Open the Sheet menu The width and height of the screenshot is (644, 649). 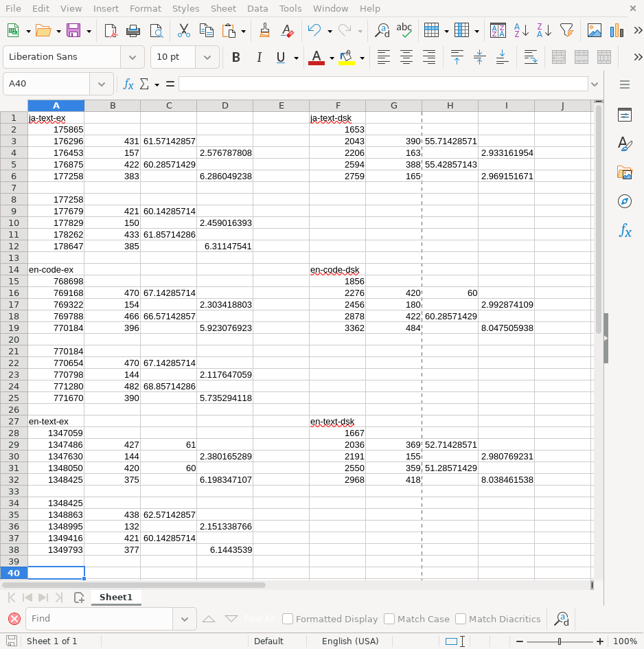point(223,8)
